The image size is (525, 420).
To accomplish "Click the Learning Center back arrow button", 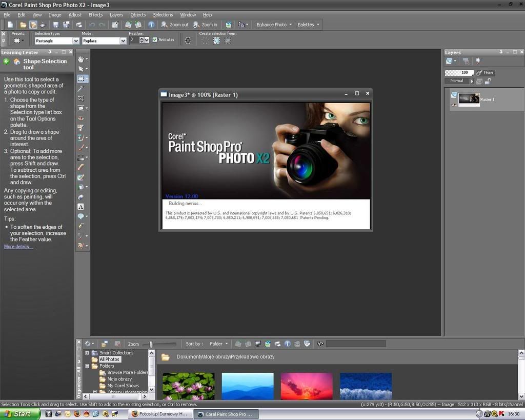I will 6,62.
